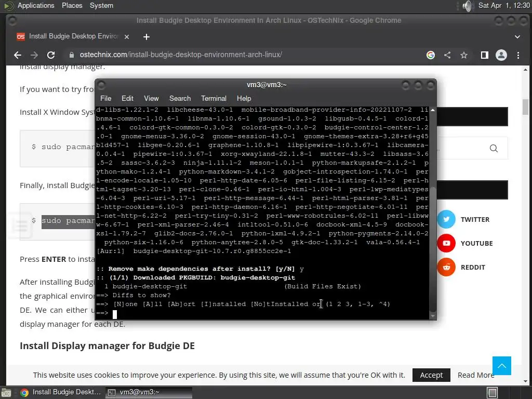Open terminal Edit menu
The width and height of the screenshot is (532, 399).
tap(127, 98)
